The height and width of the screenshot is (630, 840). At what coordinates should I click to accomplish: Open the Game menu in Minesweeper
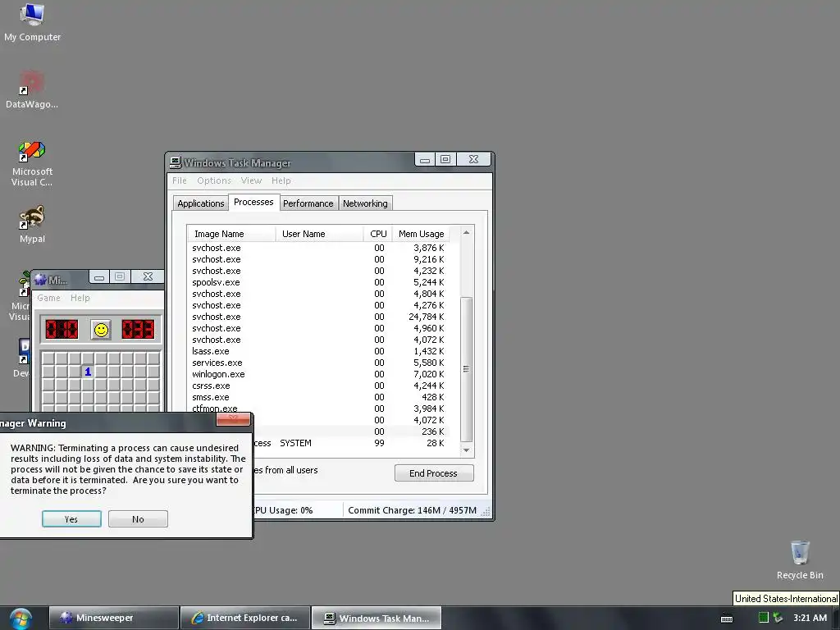(48, 298)
